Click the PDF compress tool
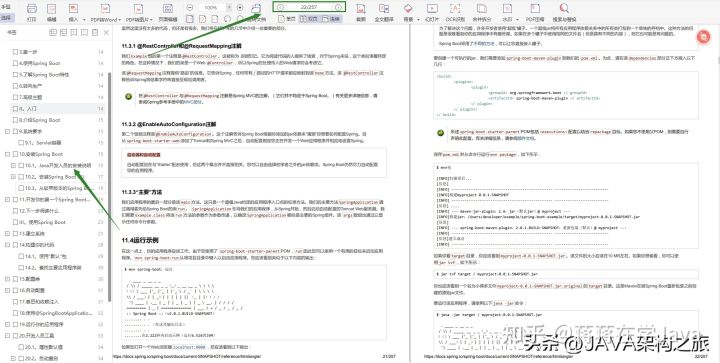 pos(535,9)
